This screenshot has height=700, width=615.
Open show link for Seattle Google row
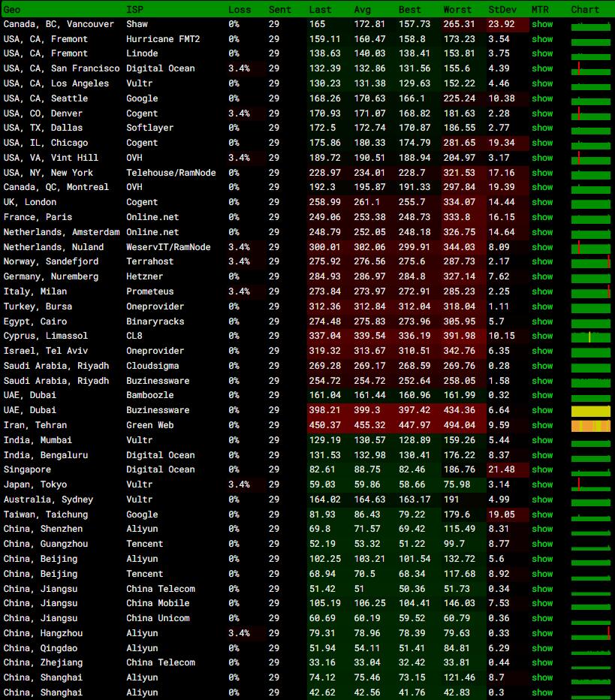tap(542, 98)
